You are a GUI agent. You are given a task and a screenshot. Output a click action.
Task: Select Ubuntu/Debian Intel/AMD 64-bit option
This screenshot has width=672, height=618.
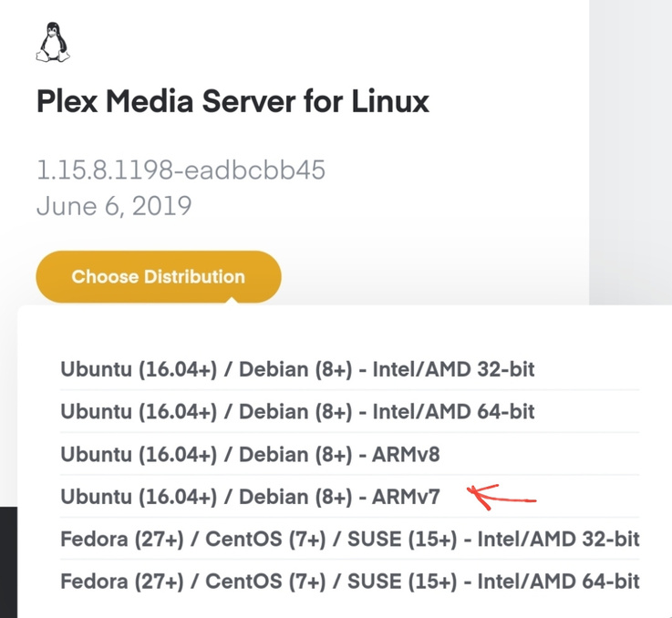pos(297,412)
